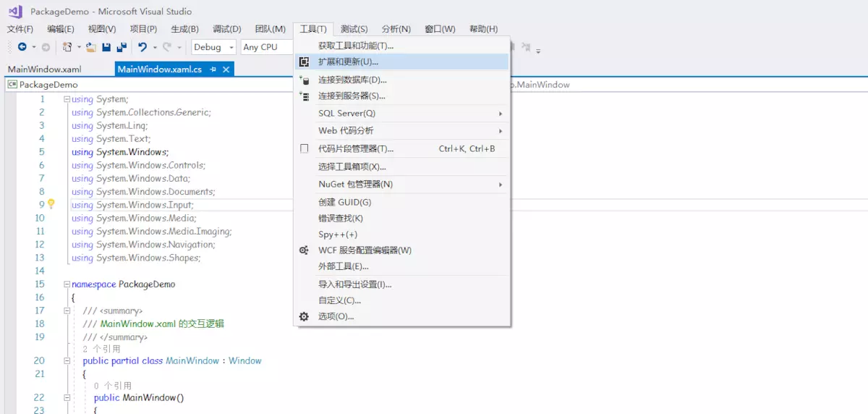The height and width of the screenshot is (414, 868).
Task: Click 'using System.Windows.Input;' code line
Action: coord(132,205)
